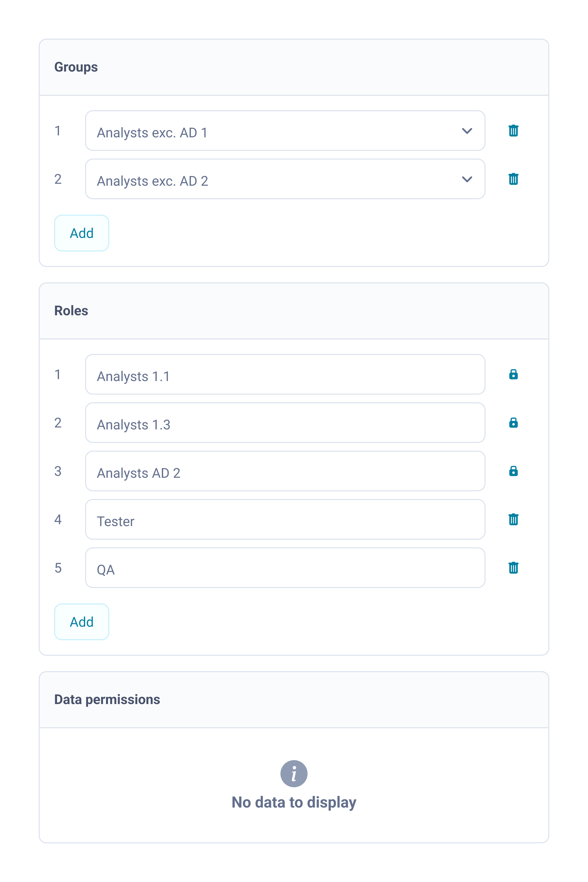Click lock icon beside Analysts 1.3 role
Screen dimensions: 588x882
tap(513, 423)
